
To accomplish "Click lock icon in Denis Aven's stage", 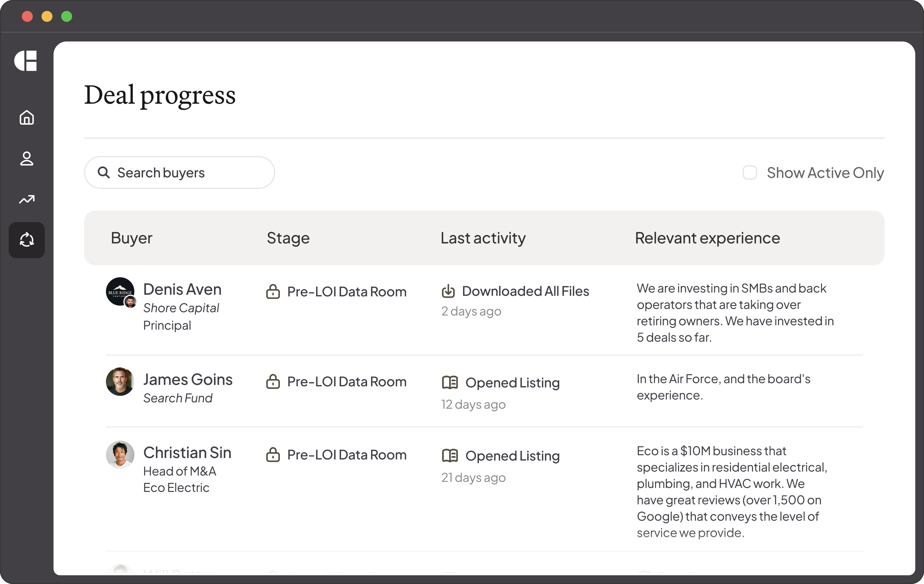I will pyautogui.click(x=273, y=292).
